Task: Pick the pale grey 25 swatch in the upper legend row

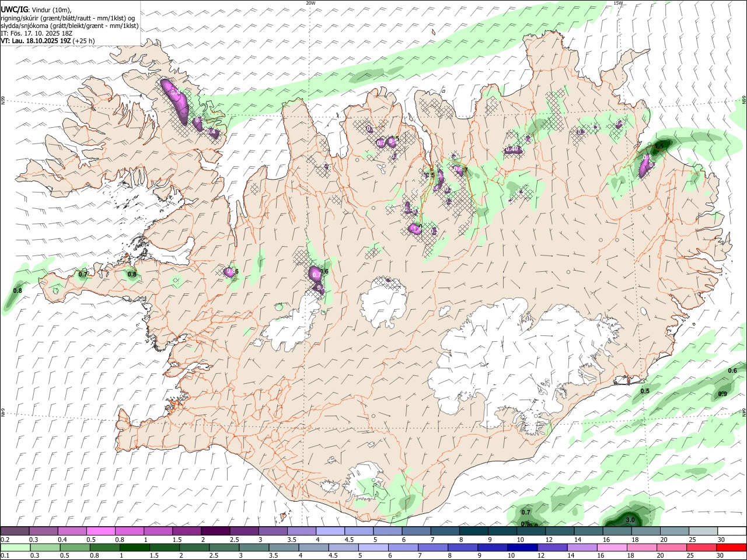Action: [703, 531]
